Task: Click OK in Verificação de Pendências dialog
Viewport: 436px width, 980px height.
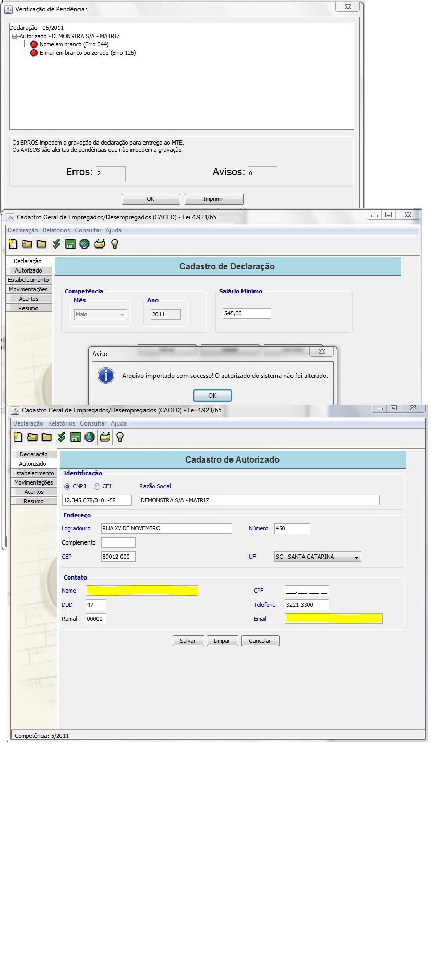Action: (151, 199)
